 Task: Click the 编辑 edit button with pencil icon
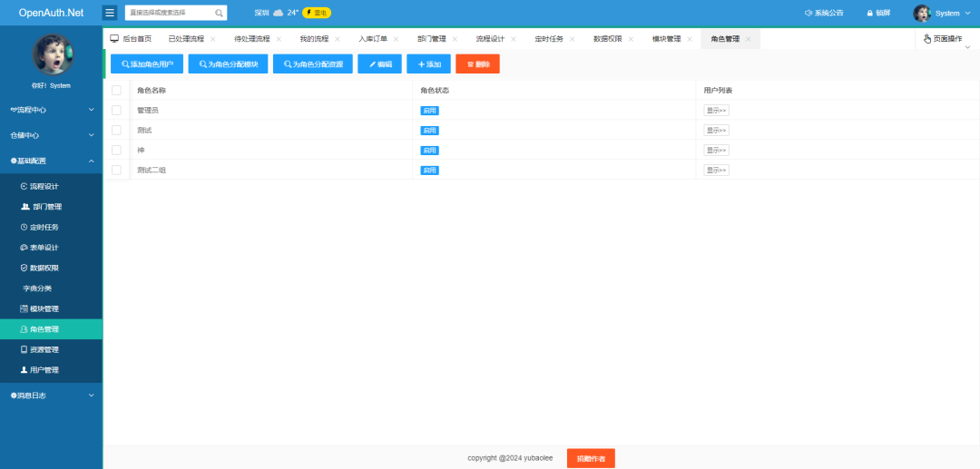[x=379, y=64]
